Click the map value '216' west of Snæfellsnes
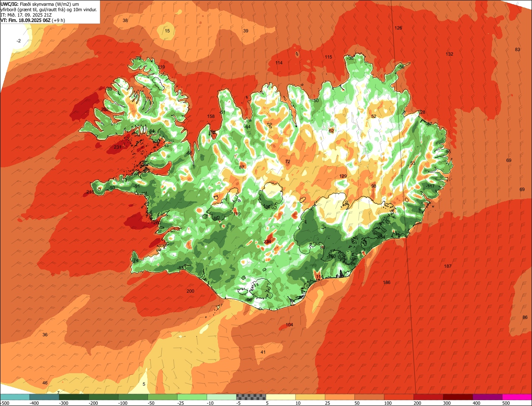Image resolution: width=532 pixels, height=406 pixels. (90, 192)
